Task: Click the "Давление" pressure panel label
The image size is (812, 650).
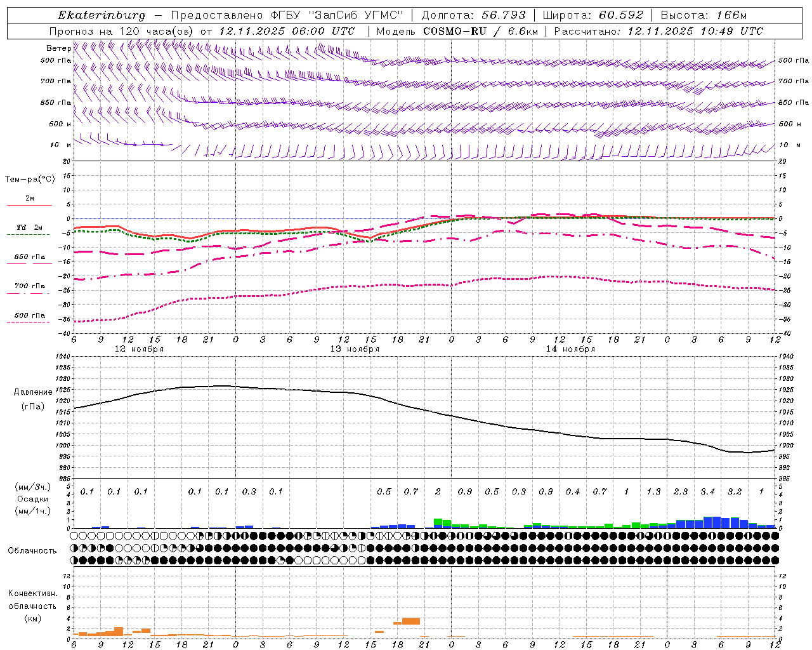Action: (33, 392)
